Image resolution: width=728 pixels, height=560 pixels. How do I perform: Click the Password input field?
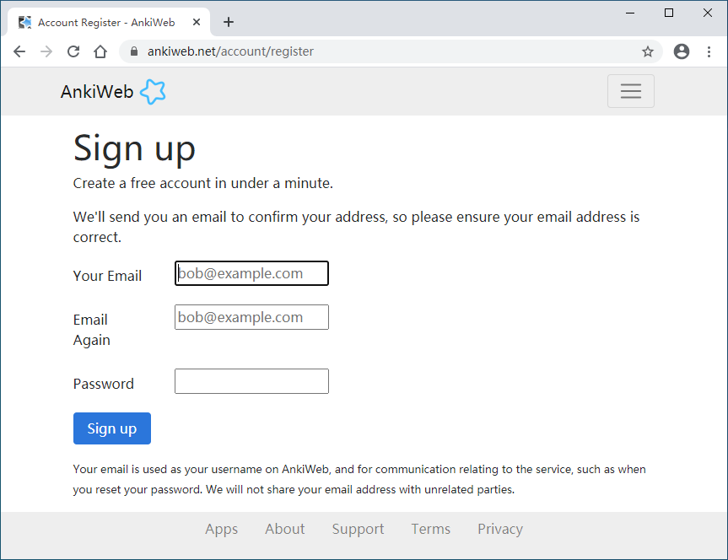pyautogui.click(x=251, y=381)
